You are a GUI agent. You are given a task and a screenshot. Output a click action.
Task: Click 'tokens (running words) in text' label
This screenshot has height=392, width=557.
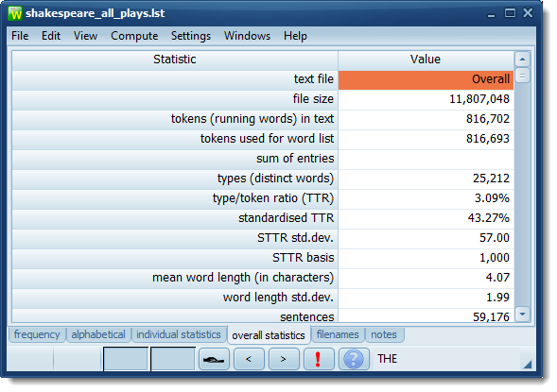(252, 119)
